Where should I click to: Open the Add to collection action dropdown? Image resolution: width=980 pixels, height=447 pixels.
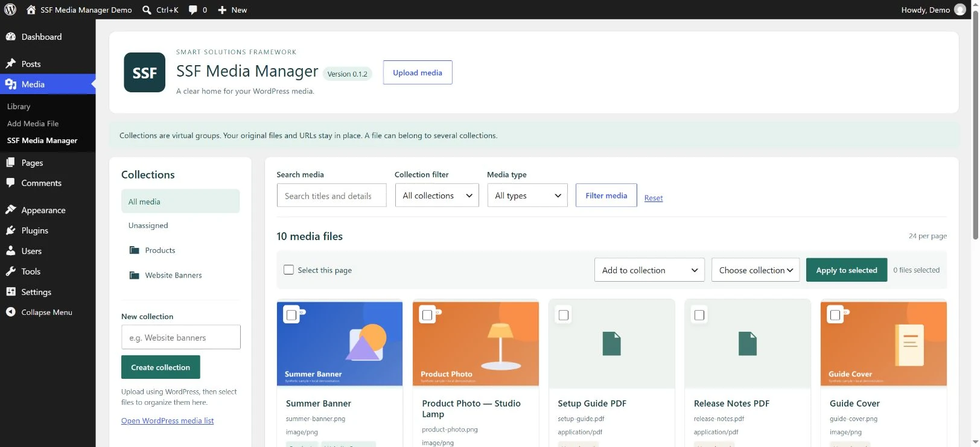coord(649,270)
